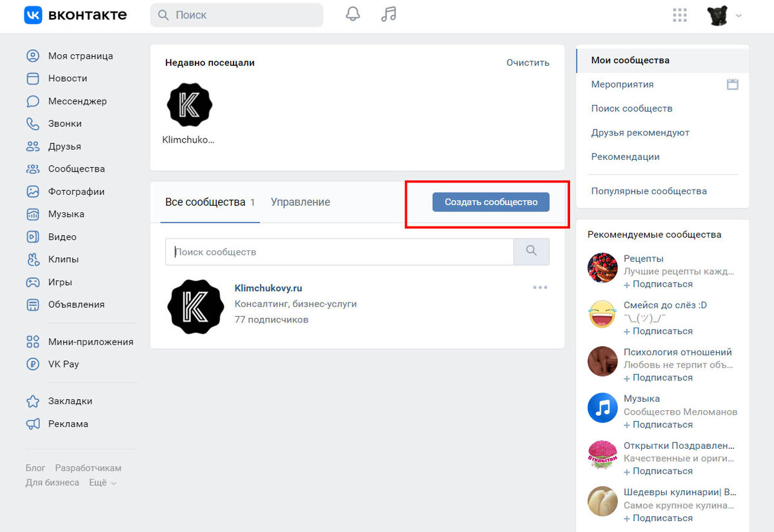Screen dimensions: 774x532
Task: Subscribe to the Музыка recommended community
Action: click(x=658, y=424)
